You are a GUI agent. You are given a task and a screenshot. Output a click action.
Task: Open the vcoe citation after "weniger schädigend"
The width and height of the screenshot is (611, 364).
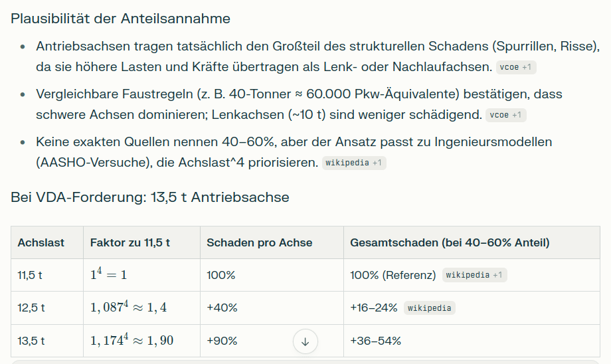point(505,115)
